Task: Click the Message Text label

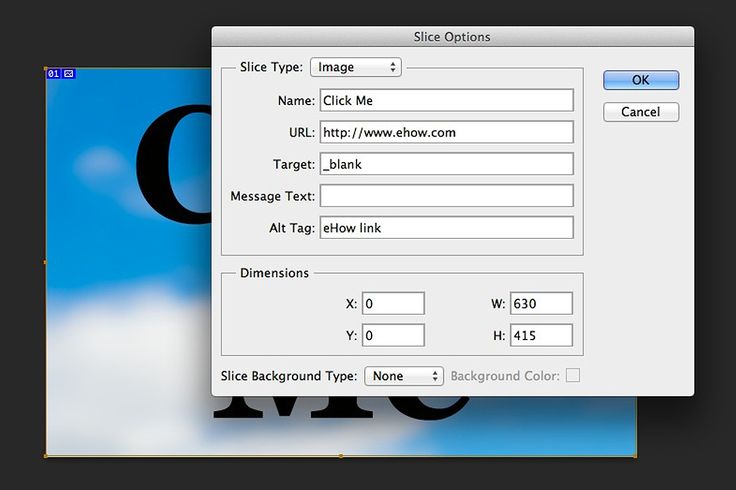Action: [272, 196]
